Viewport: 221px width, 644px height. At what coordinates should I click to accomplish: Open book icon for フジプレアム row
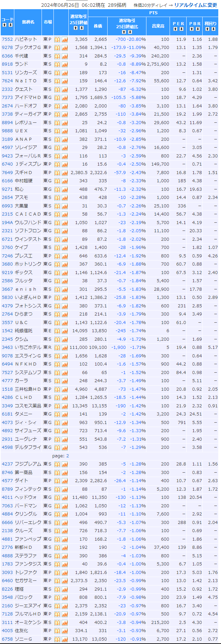point(57,464)
